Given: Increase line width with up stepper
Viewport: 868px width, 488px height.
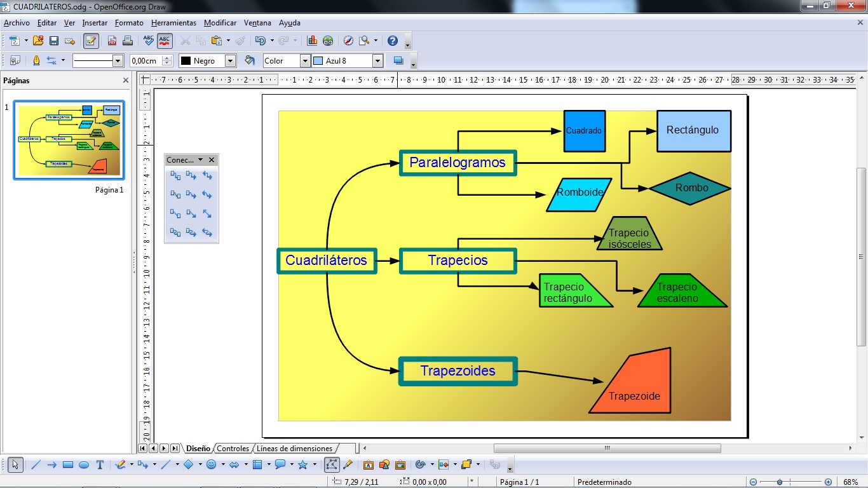Looking at the screenshot, I should (167, 58).
